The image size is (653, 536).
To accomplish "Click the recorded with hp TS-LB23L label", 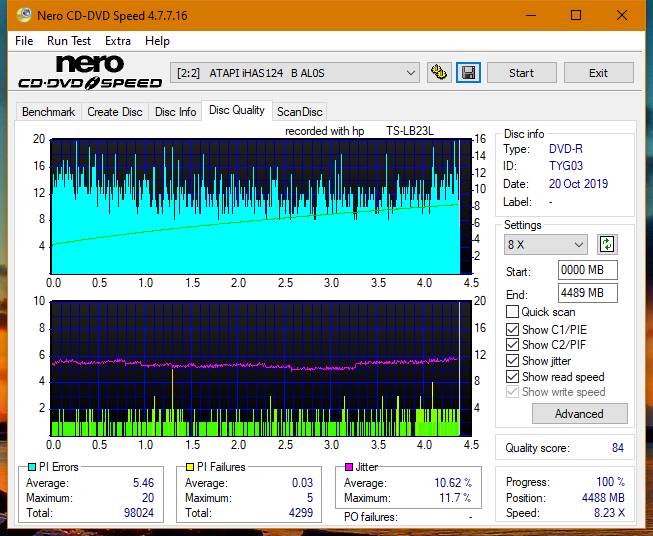I will 359,131.
